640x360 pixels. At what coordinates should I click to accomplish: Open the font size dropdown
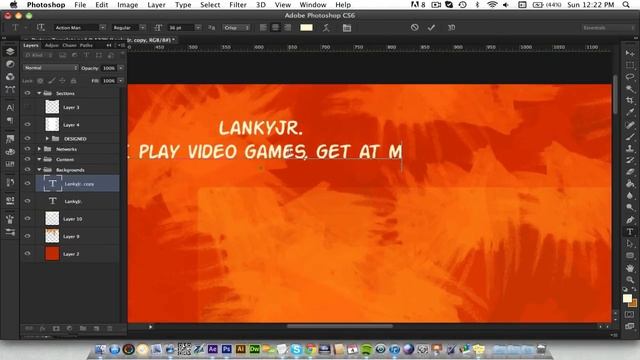tap(198, 27)
